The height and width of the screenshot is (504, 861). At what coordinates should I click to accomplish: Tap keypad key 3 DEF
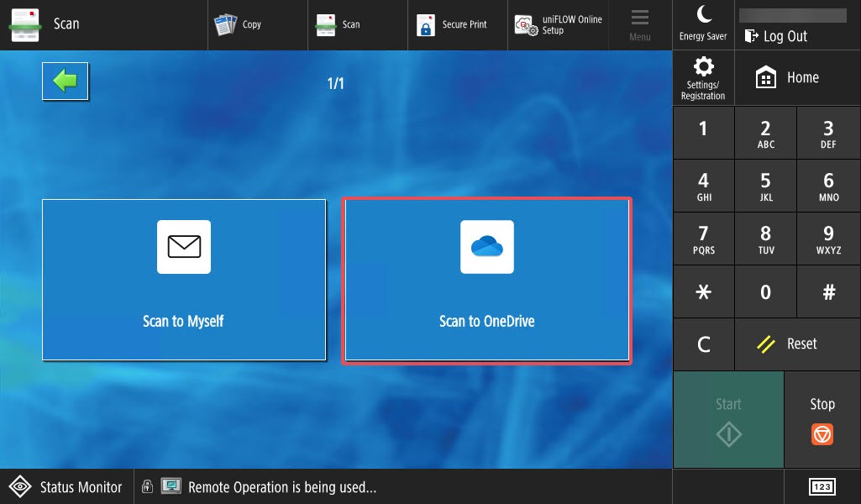point(828,133)
